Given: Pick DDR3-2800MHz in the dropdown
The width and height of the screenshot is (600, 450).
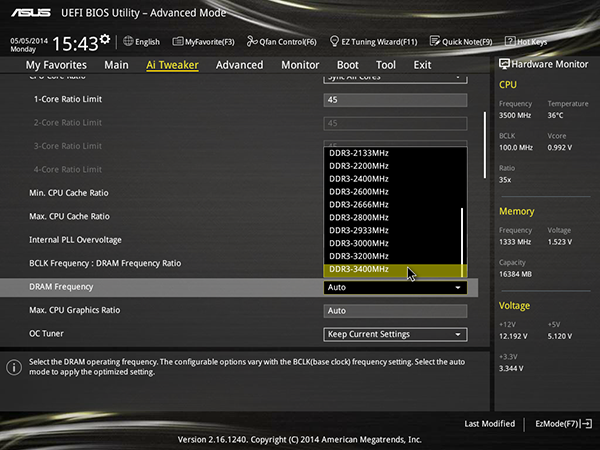Looking at the screenshot, I should click(393, 218).
